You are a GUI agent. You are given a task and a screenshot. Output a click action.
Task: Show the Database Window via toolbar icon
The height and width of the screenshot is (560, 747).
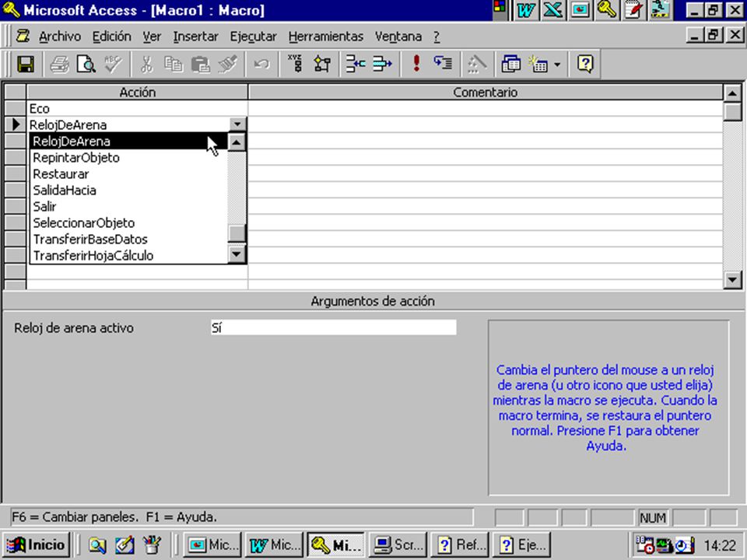[x=510, y=64]
